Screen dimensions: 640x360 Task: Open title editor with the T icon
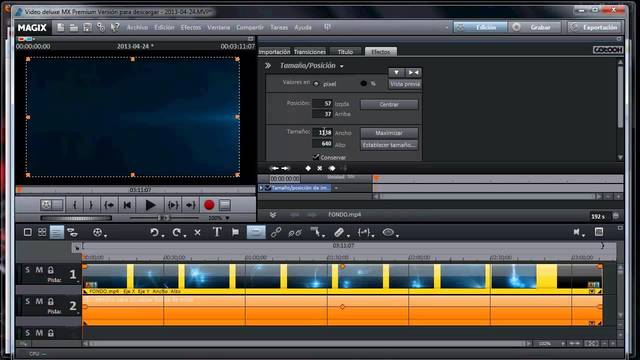[x=217, y=232]
